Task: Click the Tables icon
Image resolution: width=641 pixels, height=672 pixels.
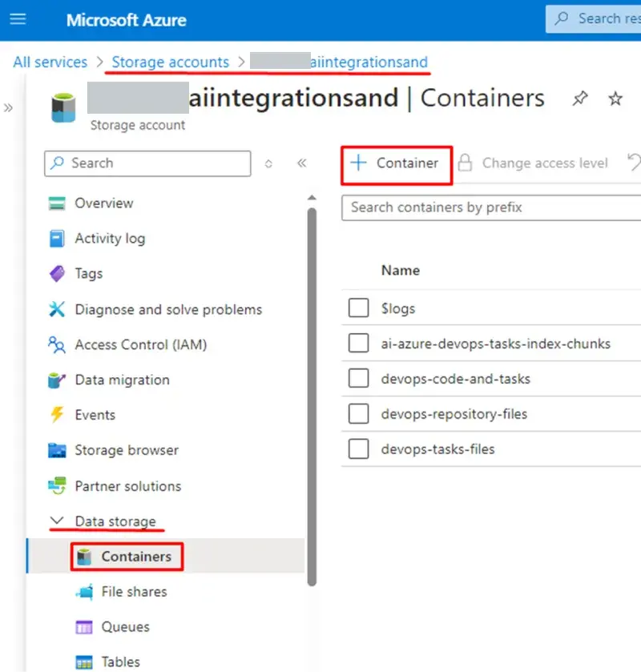Action: [x=84, y=662]
